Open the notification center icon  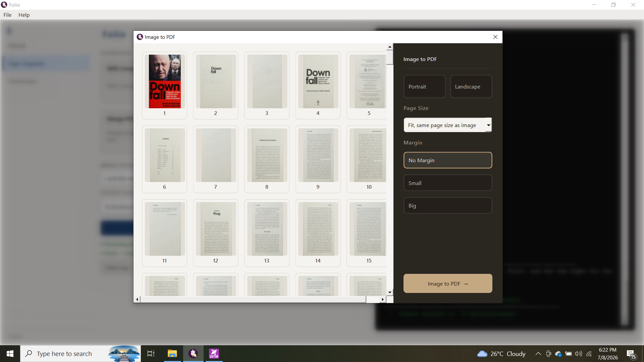click(631, 354)
